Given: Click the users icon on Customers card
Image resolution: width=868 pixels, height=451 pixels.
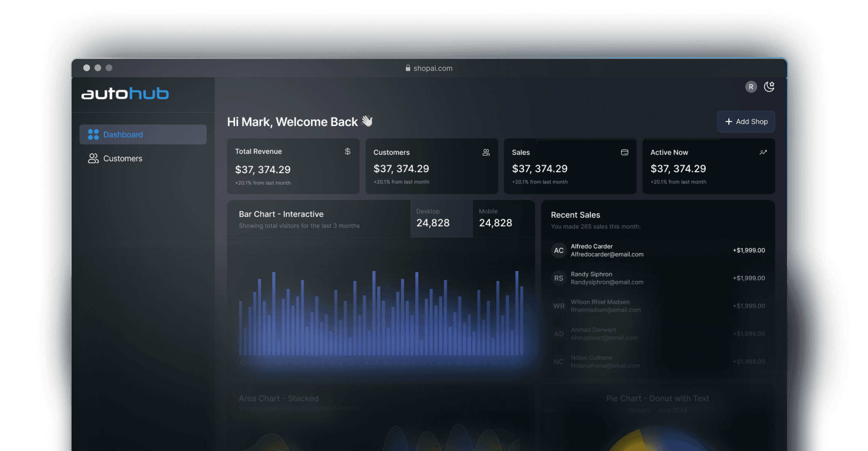Looking at the screenshot, I should [486, 152].
